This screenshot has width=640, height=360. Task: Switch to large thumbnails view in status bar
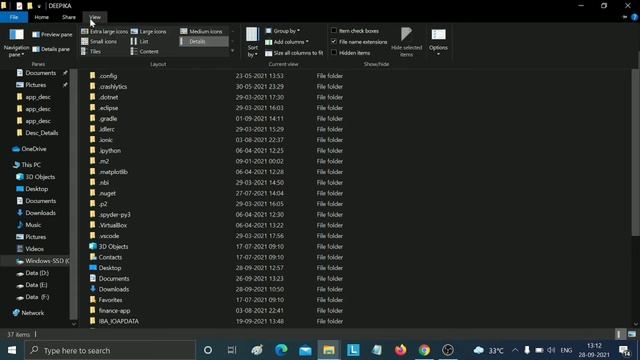pos(632,334)
